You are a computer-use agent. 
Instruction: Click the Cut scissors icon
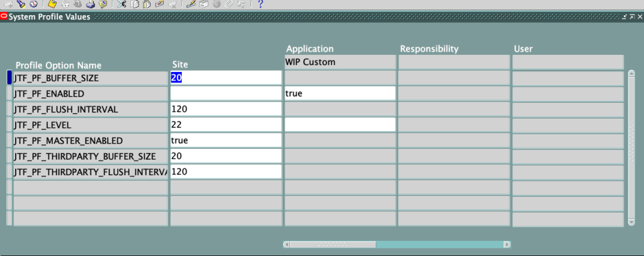pos(121,4)
